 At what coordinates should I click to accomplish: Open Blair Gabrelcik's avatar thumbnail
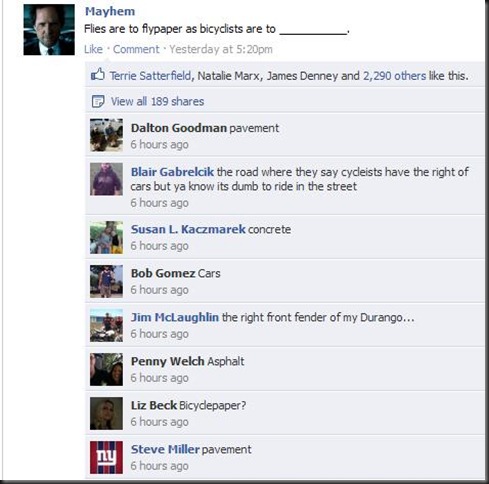(106, 179)
